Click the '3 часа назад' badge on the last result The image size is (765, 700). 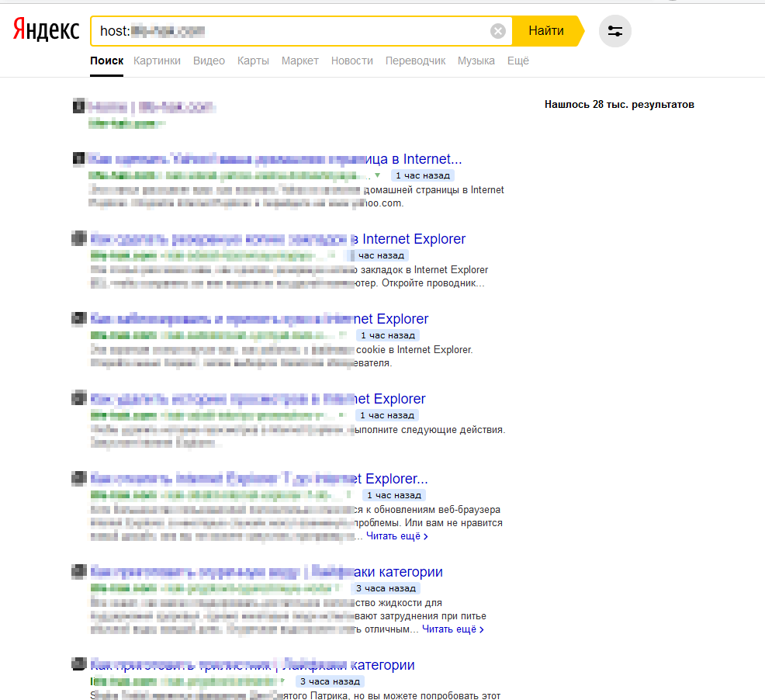(330, 681)
